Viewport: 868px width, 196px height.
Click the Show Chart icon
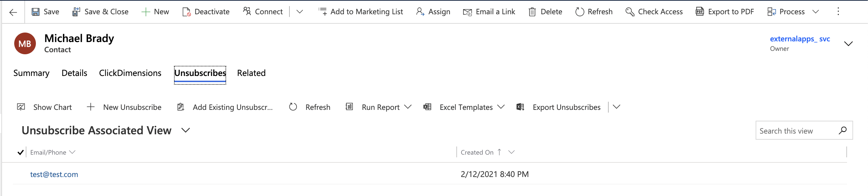[x=21, y=107]
